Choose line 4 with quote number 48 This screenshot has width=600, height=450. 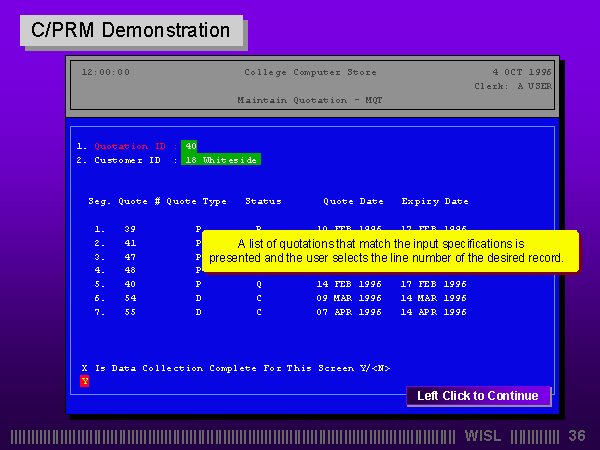(x=130, y=270)
